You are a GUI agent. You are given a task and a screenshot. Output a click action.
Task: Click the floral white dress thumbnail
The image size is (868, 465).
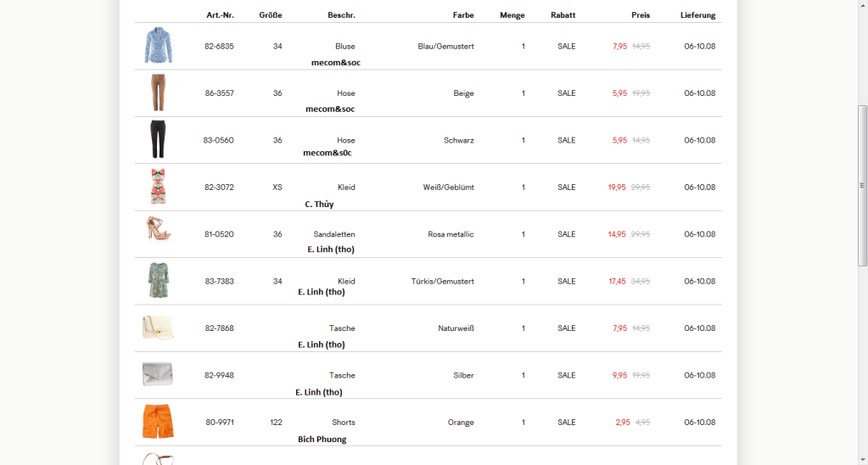158,187
